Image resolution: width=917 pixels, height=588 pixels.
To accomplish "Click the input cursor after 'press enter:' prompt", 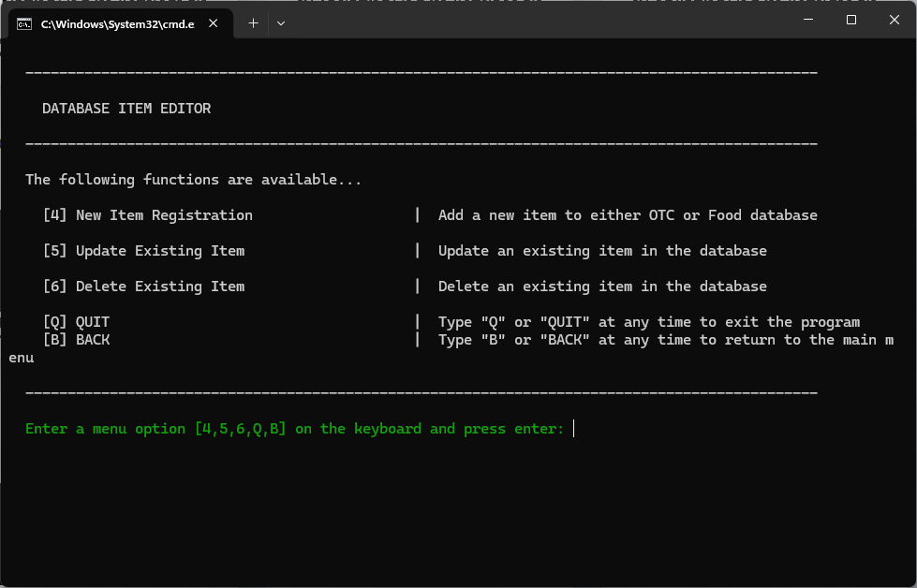I will 574,429.
